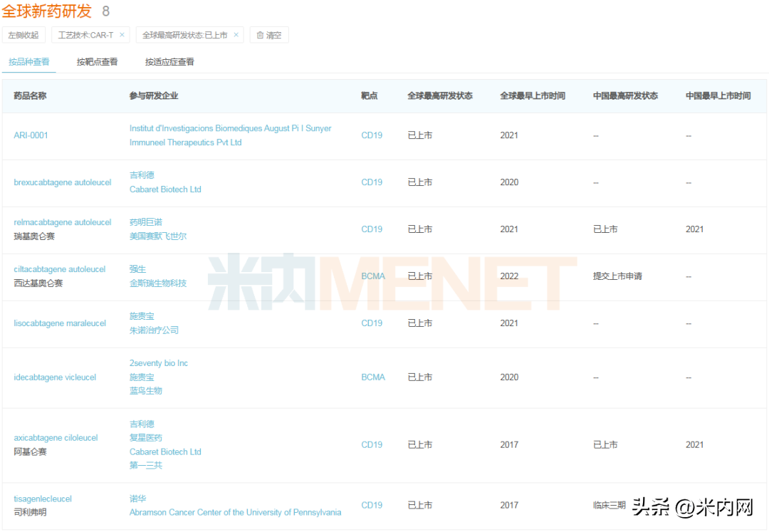Open the 诺华 company link
769x532 pixels.
coord(138,499)
